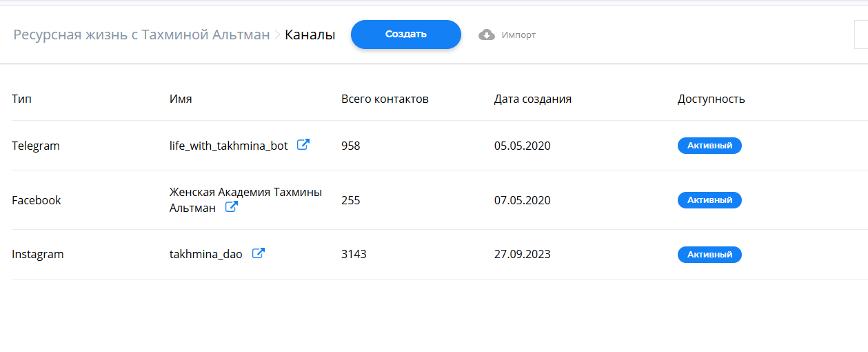Viewport: 868px width, 352px height.
Task: Click the Активный badge in Instagram row
Action: click(709, 255)
